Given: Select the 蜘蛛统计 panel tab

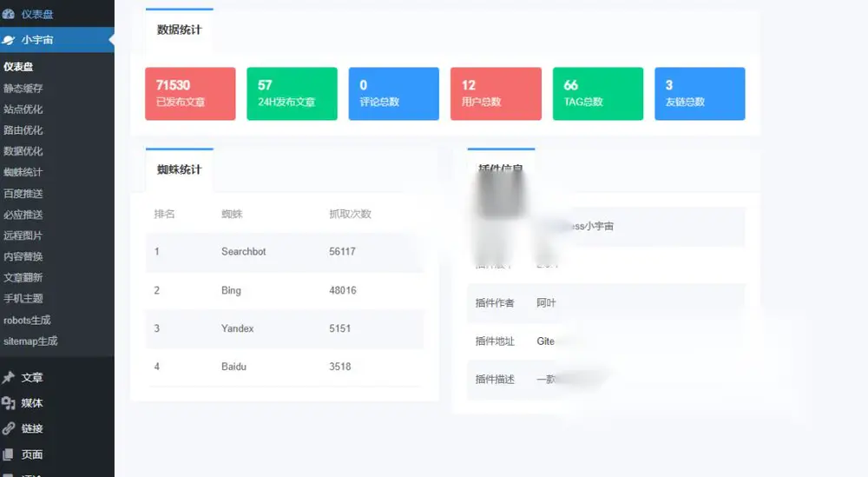Looking at the screenshot, I should tap(180, 169).
